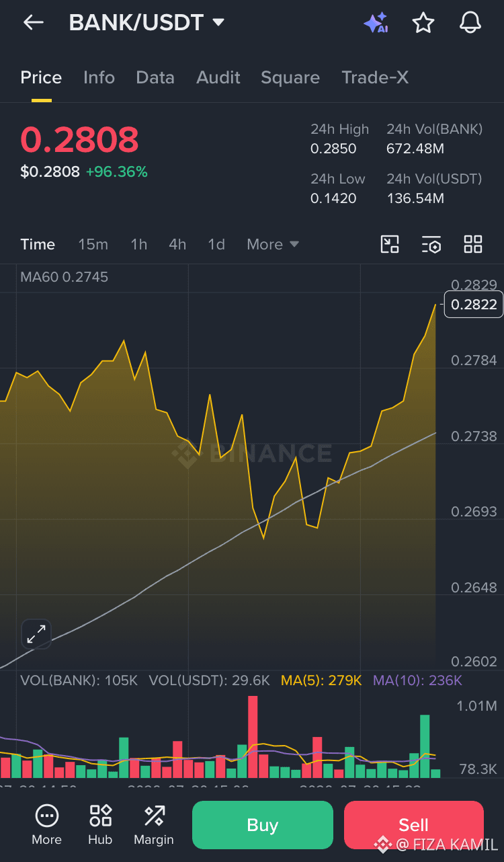Expand the BANK/USDT pair selector
The image size is (504, 862).
[x=146, y=22]
